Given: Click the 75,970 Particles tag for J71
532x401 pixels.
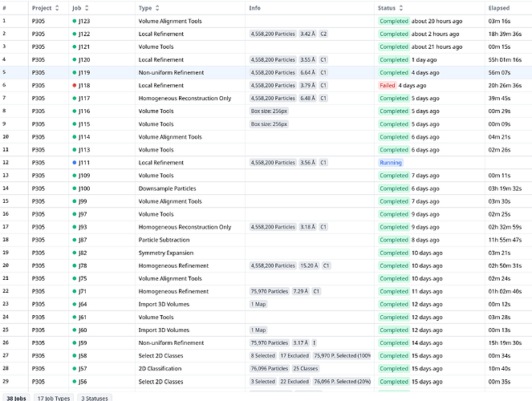Looking at the screenshot, I should pyautogui.click(x=270, y=291).
